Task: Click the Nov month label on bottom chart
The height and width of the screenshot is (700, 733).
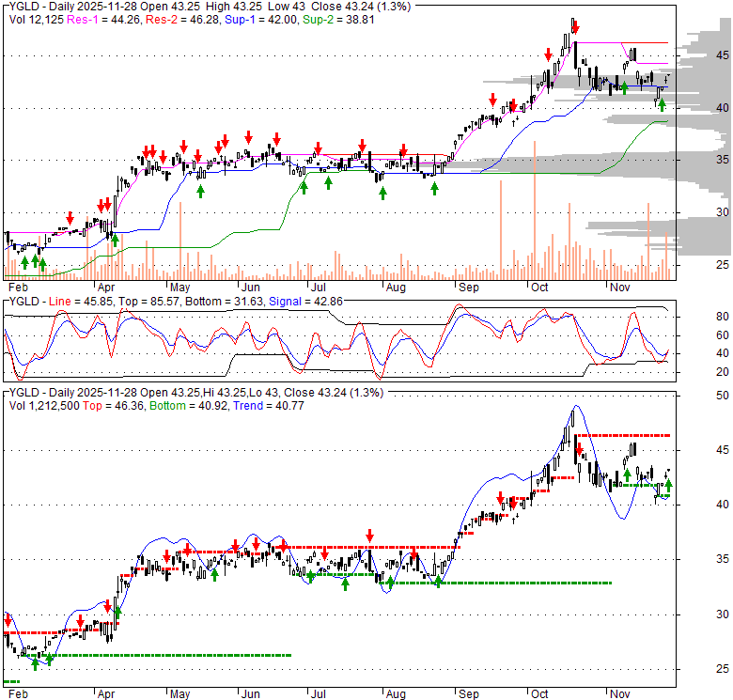Action: click(x=620, y=694)
